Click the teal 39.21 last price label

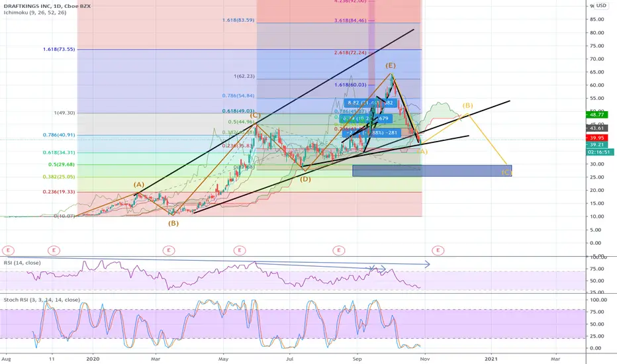[597, 145]
